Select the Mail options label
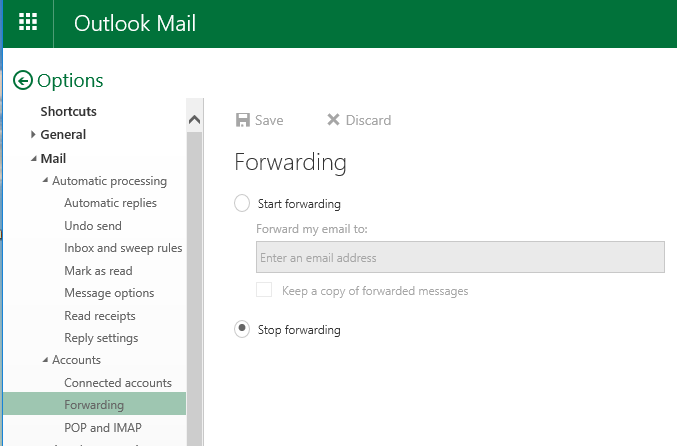 [x=53, y=158]
